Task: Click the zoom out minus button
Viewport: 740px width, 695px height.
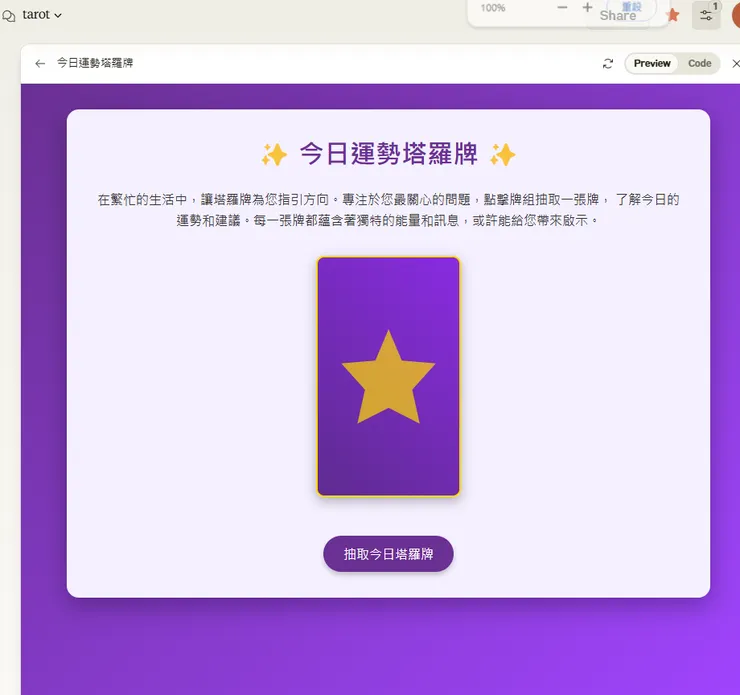Action: click(x=562, y=8)
